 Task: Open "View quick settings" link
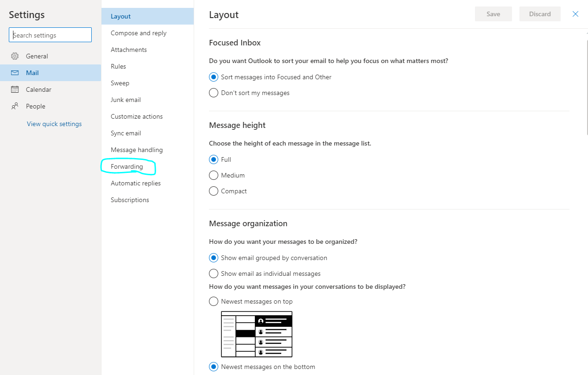click(54, 123)
